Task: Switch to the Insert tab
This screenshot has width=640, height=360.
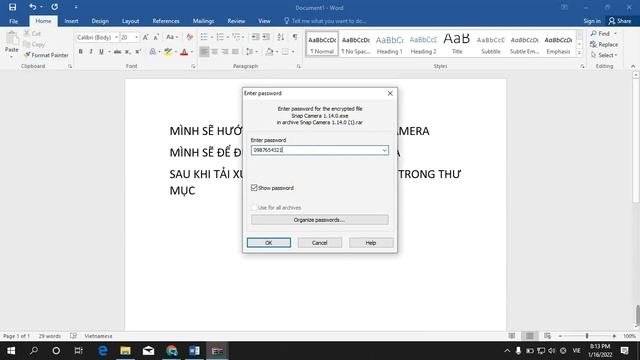Action: click(x=71, y=21)
